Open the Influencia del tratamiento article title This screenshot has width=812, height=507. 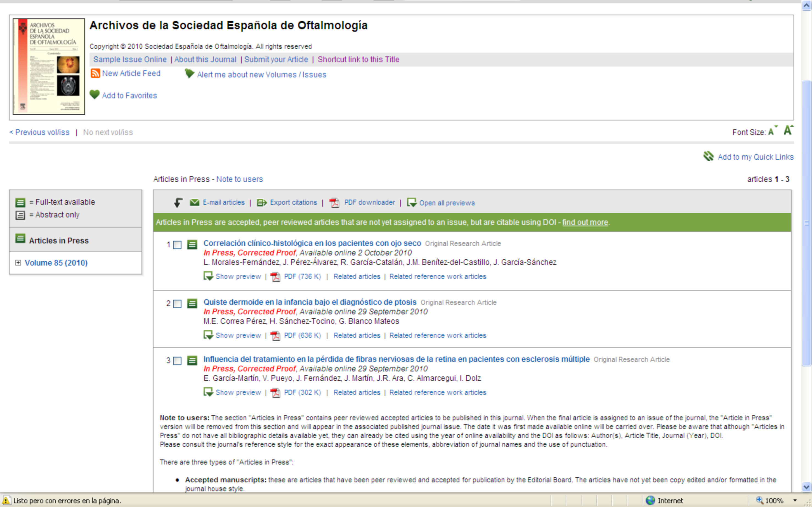click(x=396, y=359)
